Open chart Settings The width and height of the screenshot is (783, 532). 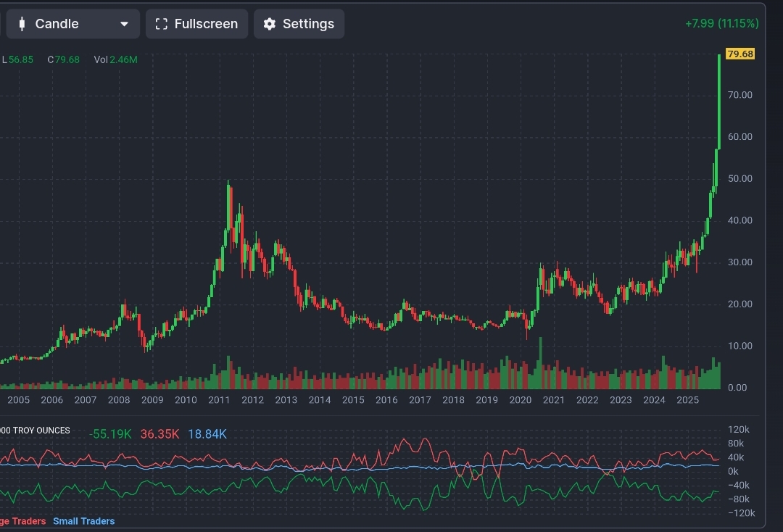click(299, 24)
